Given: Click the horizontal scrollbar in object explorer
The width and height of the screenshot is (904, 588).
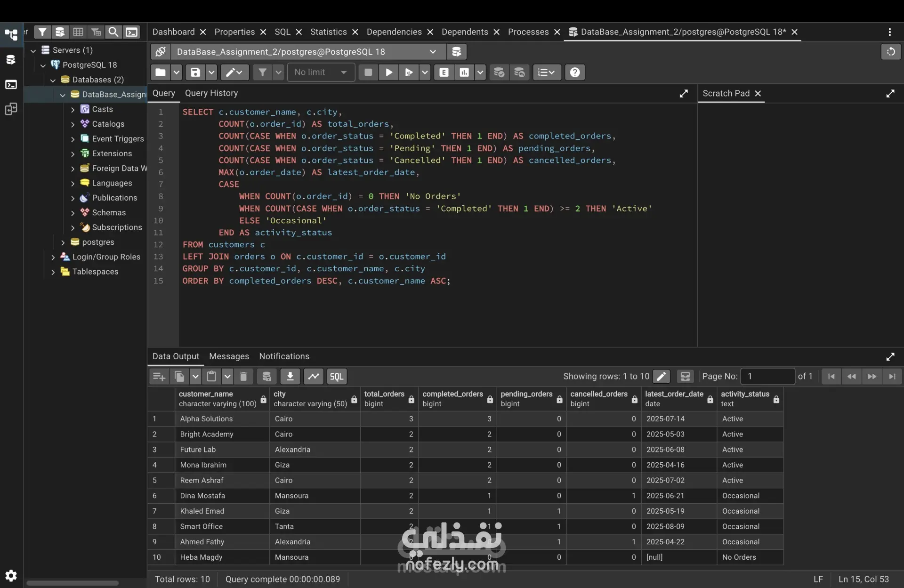Looking at the screenshot, I should click(73, 583).
